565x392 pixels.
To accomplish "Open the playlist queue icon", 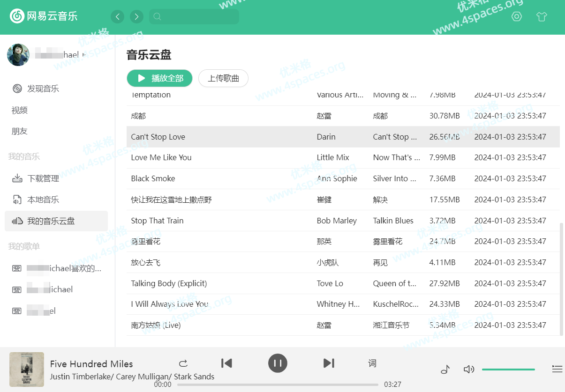I will pos(557,370).
